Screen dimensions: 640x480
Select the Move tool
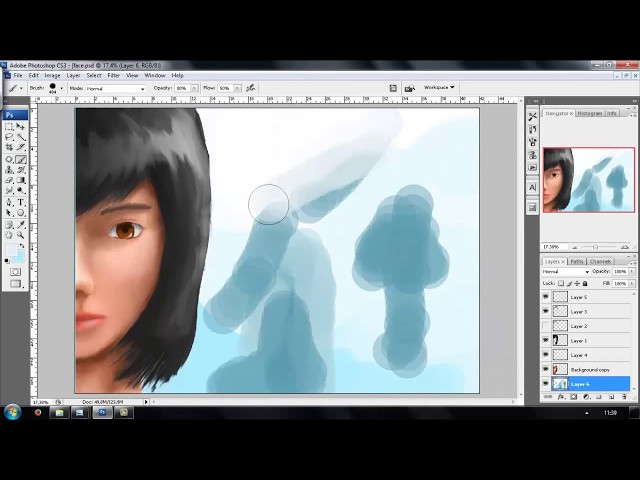21,127
